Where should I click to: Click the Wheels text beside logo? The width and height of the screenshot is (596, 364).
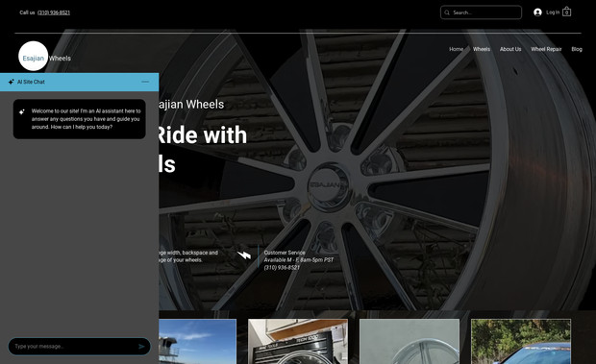pyautogui.click(x=60, y=58)
